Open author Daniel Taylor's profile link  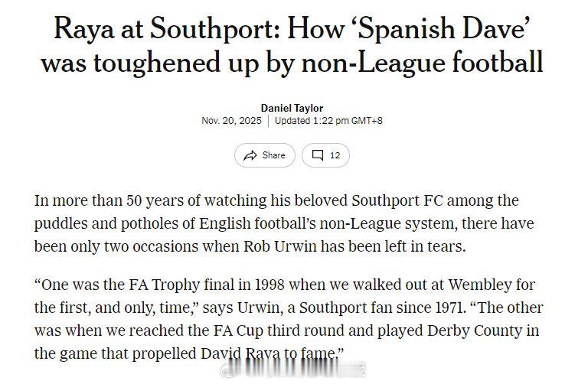pyautogui.click(x=292, y=109)
